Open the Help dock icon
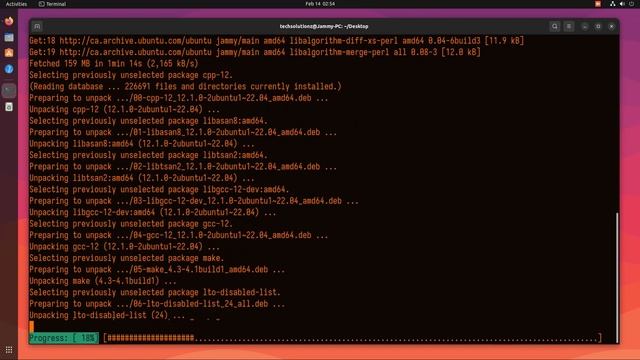The width and height of the screenshot is (640, 360). coord(9,69)
